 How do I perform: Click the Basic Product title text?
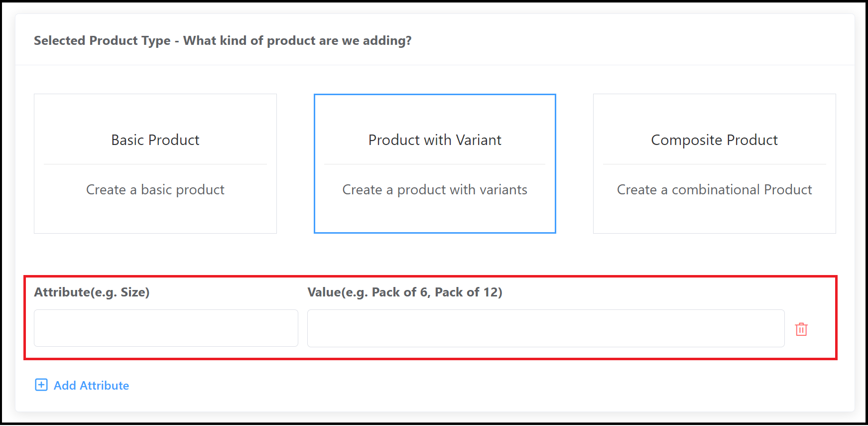[x=155, y=140]
